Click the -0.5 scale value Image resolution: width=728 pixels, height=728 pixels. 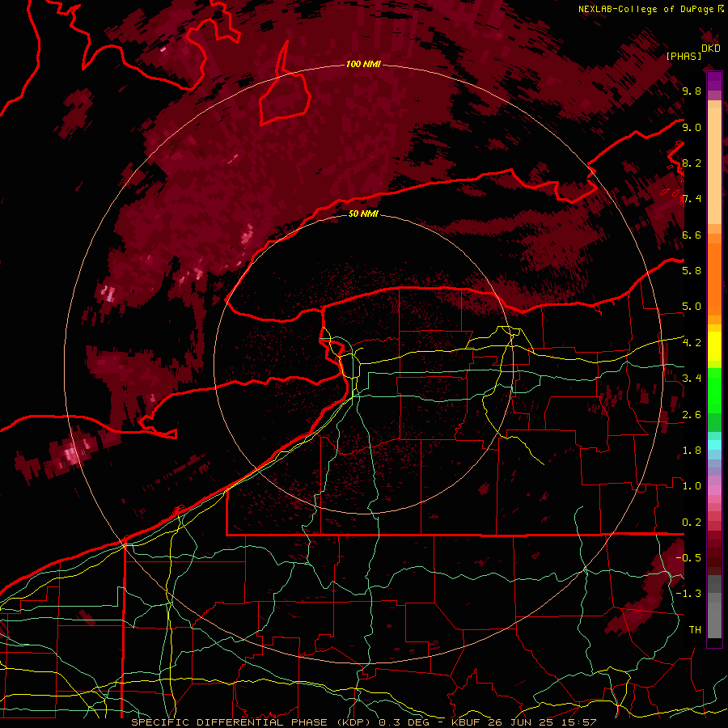[688, 558]
